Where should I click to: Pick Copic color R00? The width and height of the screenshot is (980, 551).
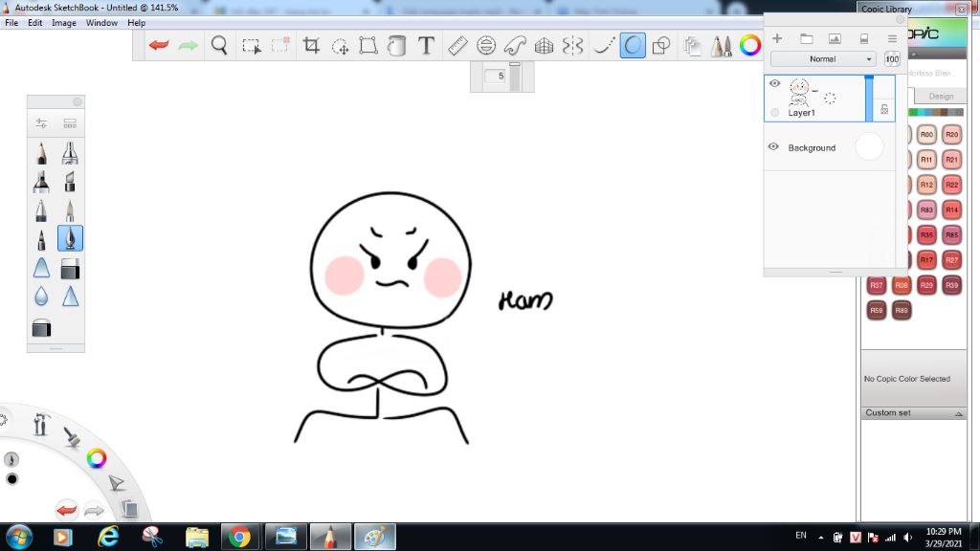(x=926, y=134)
